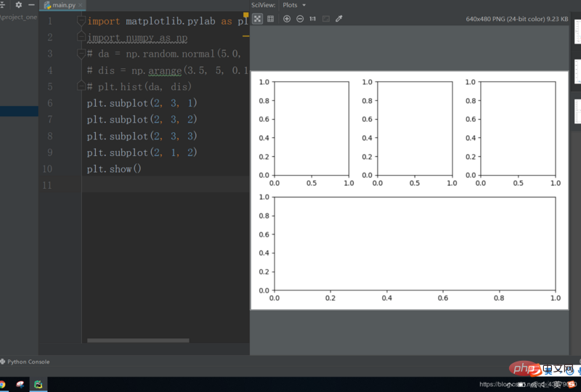This screenshot has height=392, width=581.
Task: Pick the color picker eyedropper tool
Action: [339, 19]
